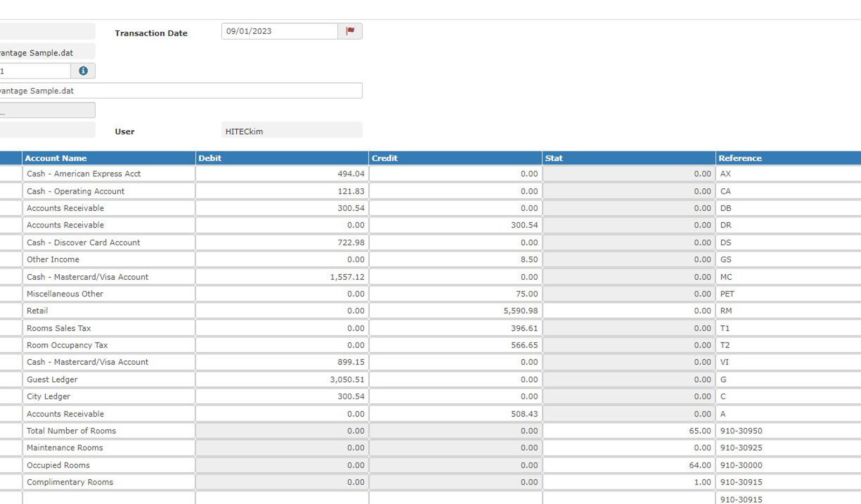Click debit value 1,557.12
Image resolution: width=861 pixels, height=504 pixels.
point(282,276)
